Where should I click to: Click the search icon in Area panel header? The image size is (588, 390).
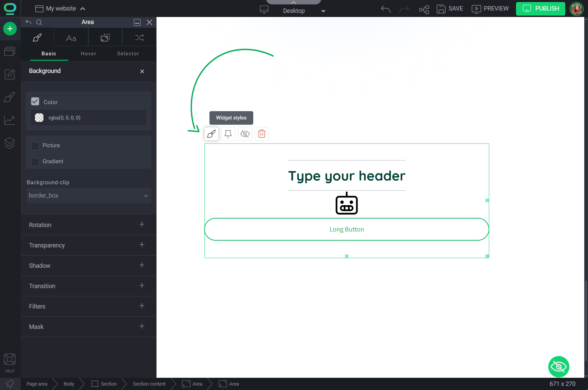[x=39, y=22]
